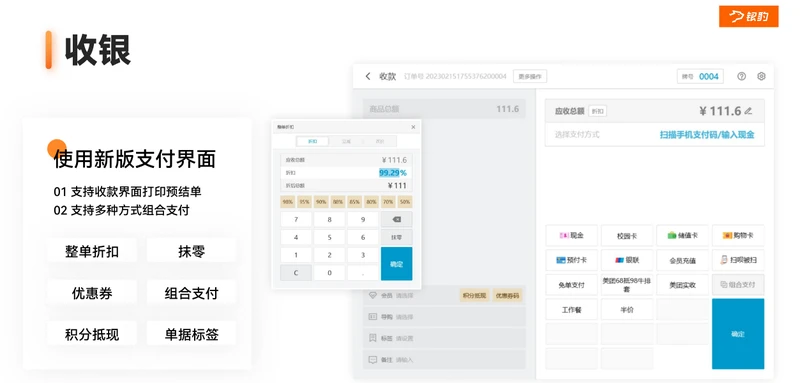Apply the 98% quick discount
The height and width of the screenshot is (383, 800).
288,201
